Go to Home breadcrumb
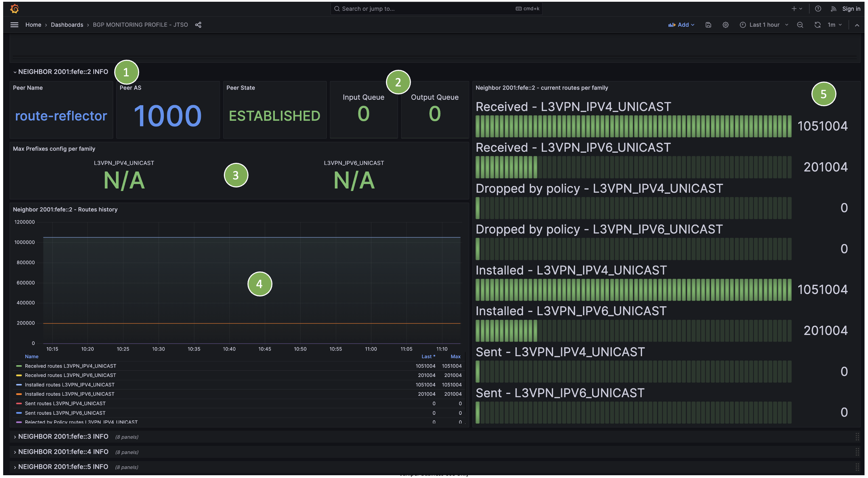Viewport: 868px width, 478px height. 33,25
